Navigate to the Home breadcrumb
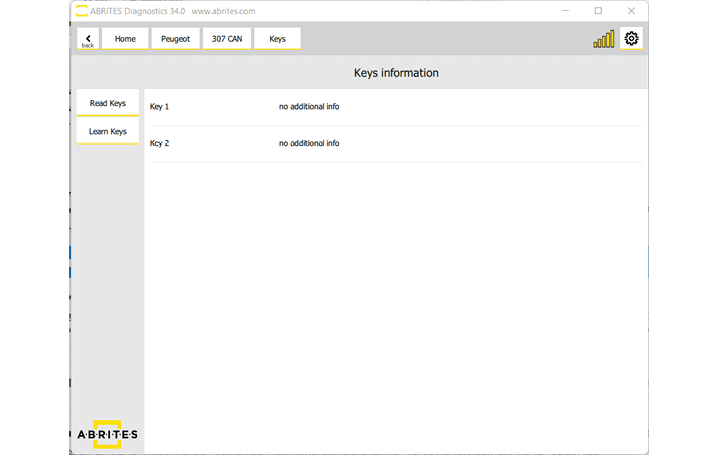Image resolution: width=719 pixels, height=455 pixels. [x=125, y=39]
